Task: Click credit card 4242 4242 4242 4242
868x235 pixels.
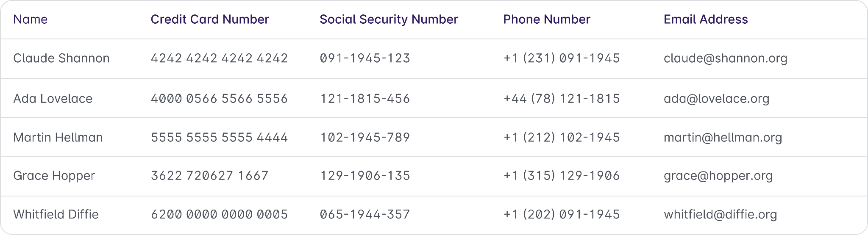Action: (x=219, y=58)
